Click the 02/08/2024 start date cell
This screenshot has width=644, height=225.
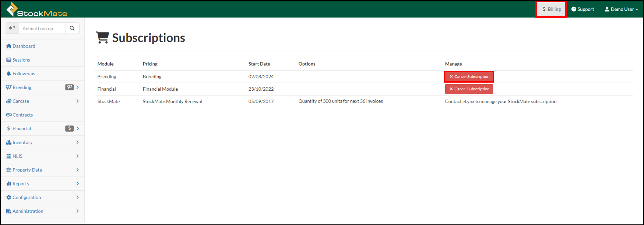pos(261,77)
